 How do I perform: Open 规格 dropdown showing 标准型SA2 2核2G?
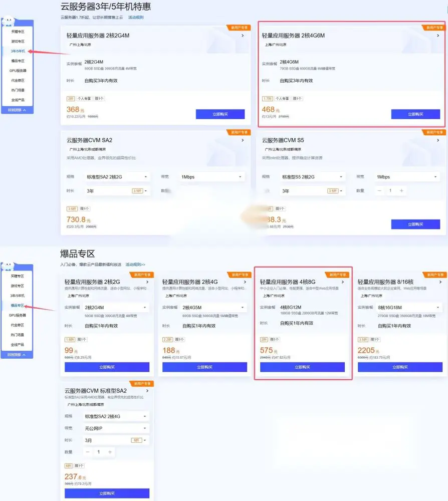click(117, 177)
